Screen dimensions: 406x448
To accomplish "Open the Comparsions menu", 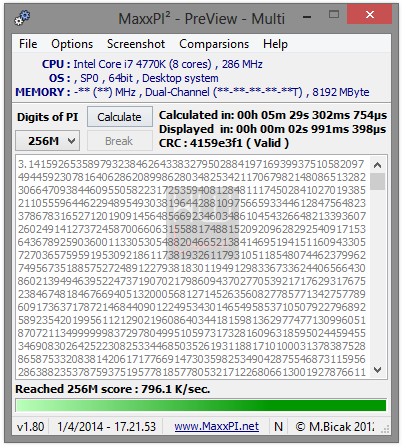I will click(214, 44).
